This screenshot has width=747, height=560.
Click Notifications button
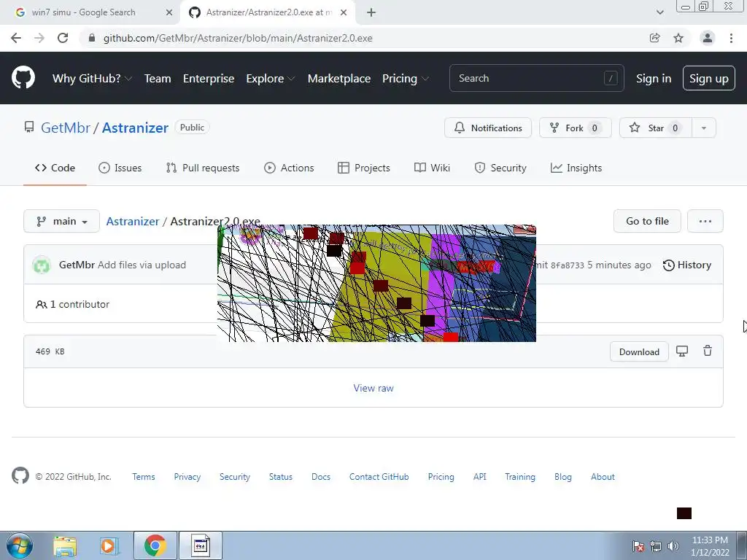488,128
